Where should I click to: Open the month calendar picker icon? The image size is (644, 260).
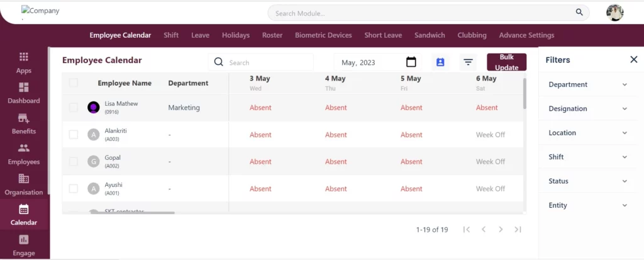411,62
